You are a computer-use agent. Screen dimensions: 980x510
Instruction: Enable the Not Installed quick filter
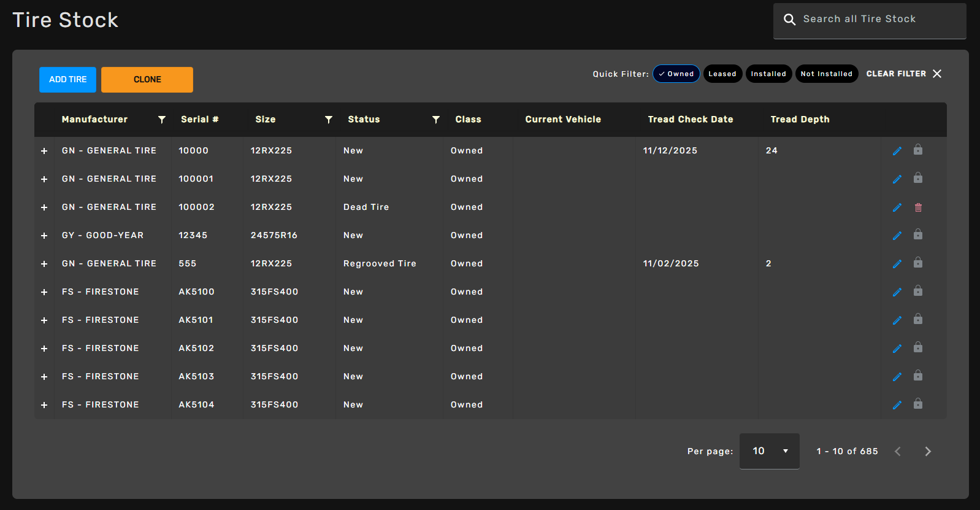click(826, 74)
